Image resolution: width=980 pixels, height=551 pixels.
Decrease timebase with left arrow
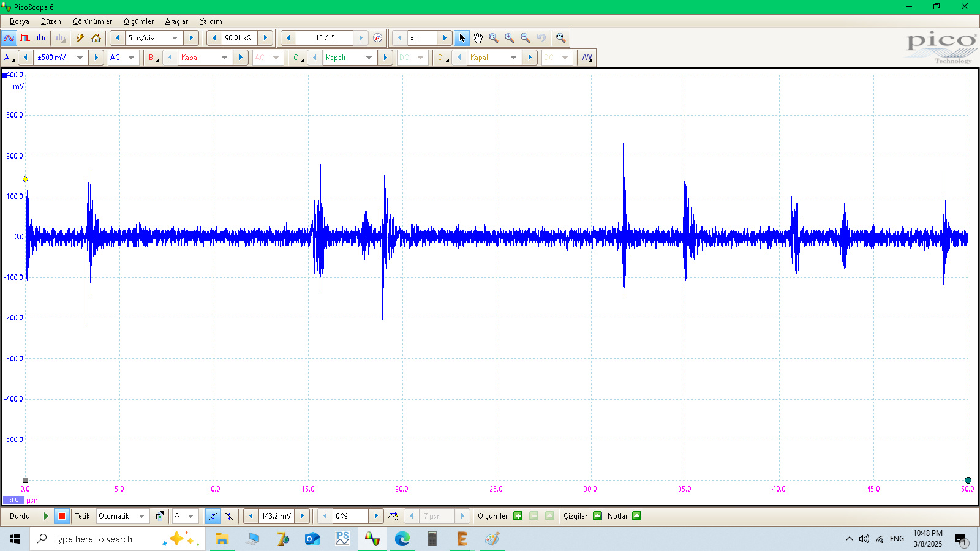point(118,38)
